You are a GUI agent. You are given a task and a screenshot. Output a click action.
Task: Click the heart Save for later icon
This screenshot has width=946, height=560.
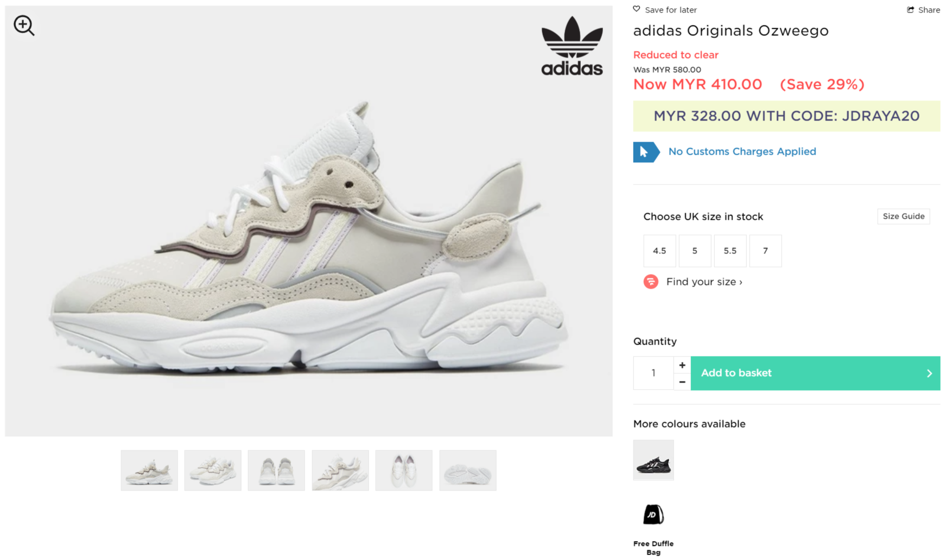pos(637,9)
